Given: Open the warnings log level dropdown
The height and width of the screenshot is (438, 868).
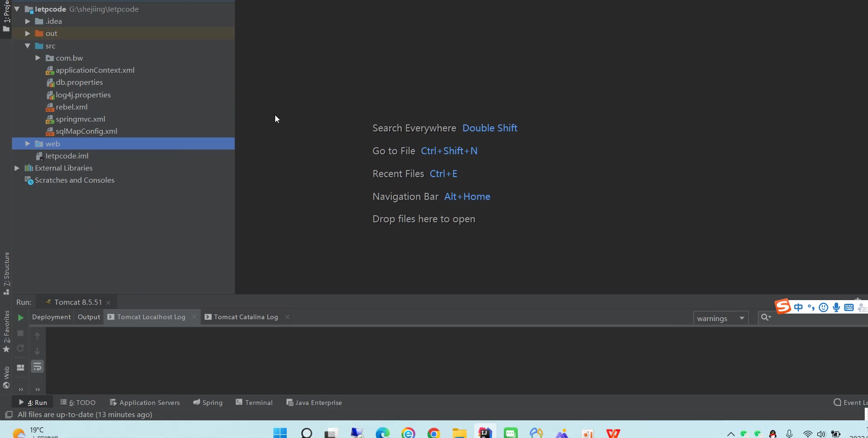Looking at the screenshot, I should 720,318.
